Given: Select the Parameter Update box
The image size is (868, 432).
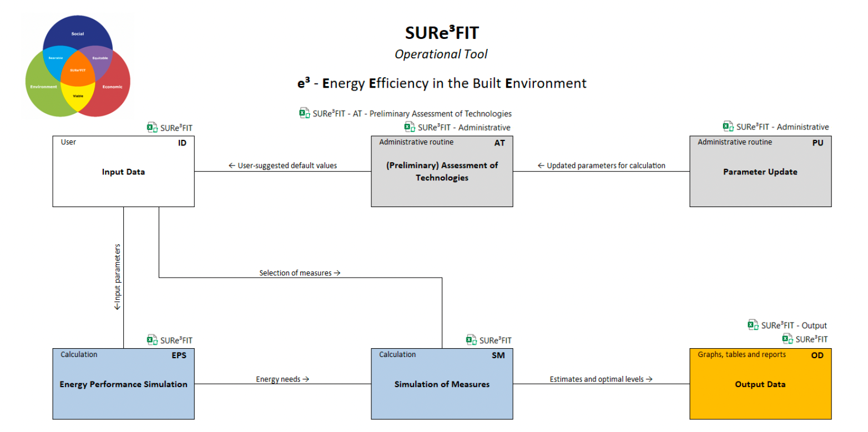Looking at the screenshot, I should (x=760, y=172).
